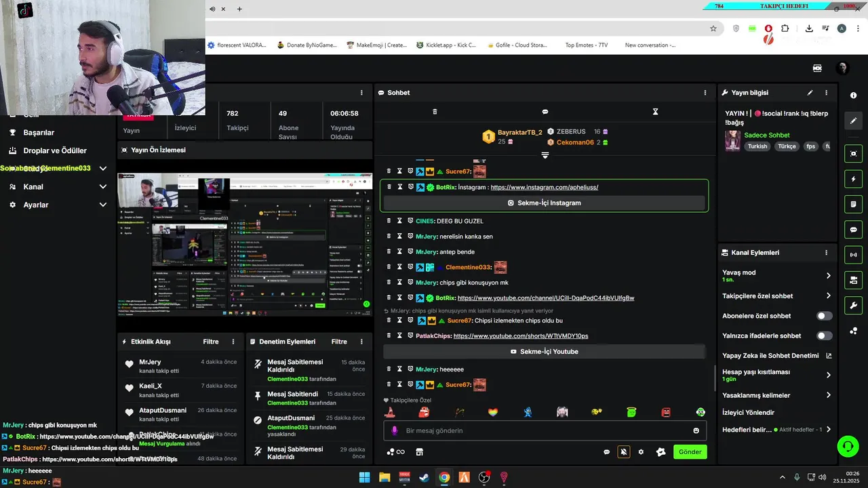The height and width of the screenshot is (488, 868).
Task: Click the speech bubble icon beside muted bell
Action: (606, 452)
